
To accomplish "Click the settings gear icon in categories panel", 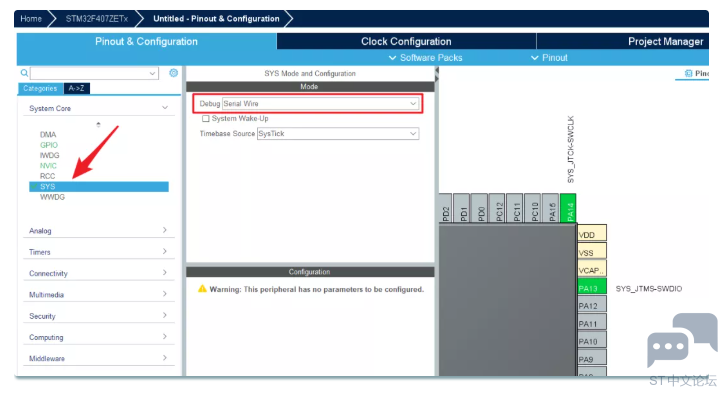I will click(174, 73).
